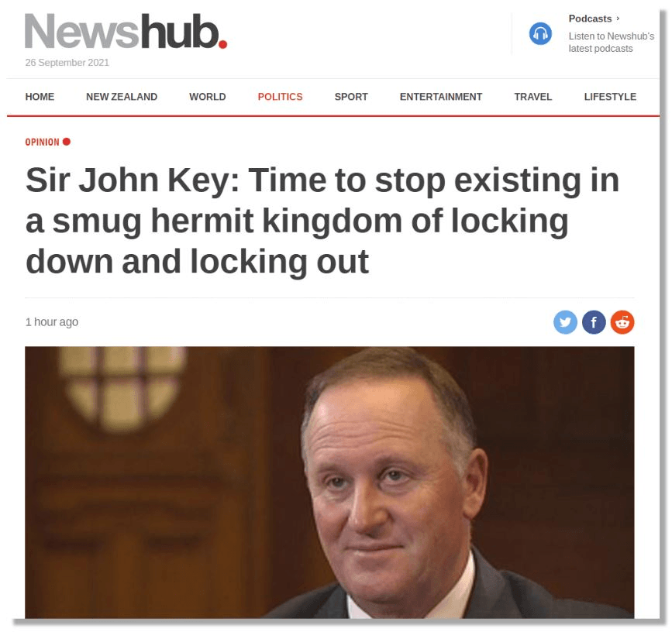
Task: Click the Podcasts heading link
Action: (x=590, y=19)
